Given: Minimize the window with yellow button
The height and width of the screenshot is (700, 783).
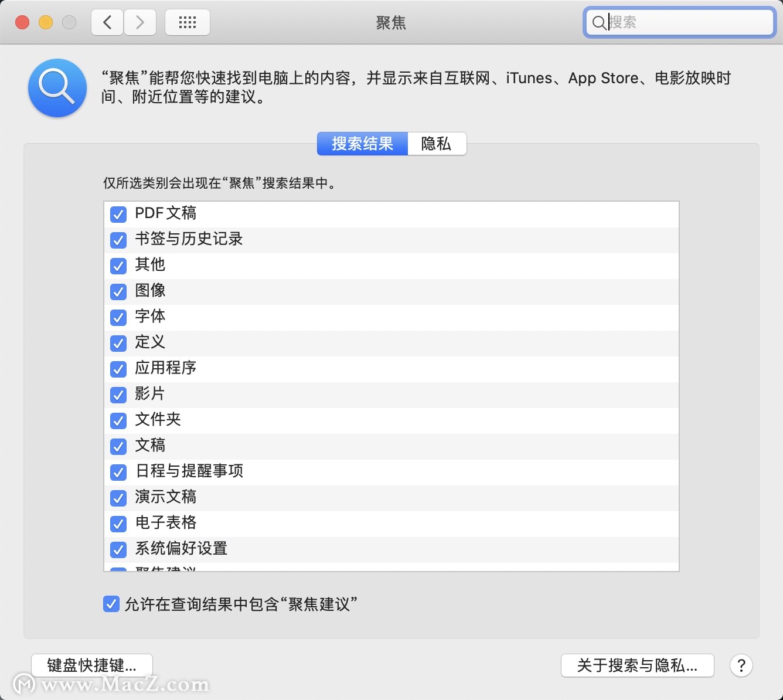Looking at the screenshot, I should click(x=46, y=22).
